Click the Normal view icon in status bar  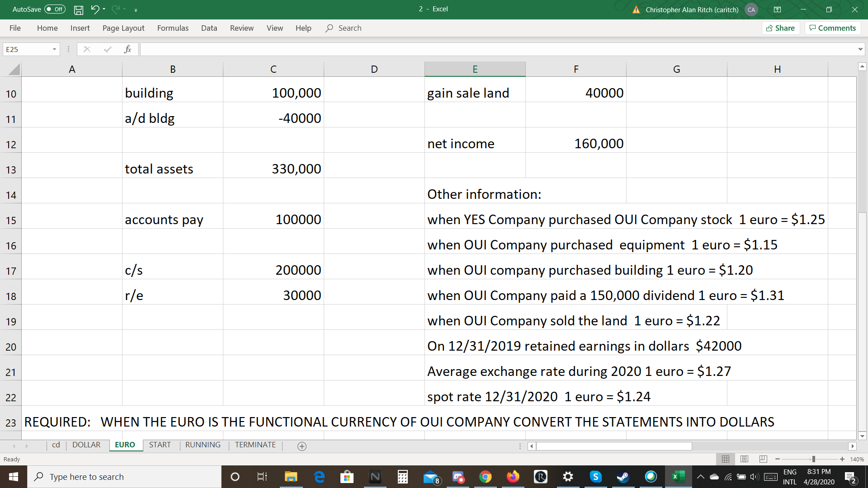coord(726,459)
